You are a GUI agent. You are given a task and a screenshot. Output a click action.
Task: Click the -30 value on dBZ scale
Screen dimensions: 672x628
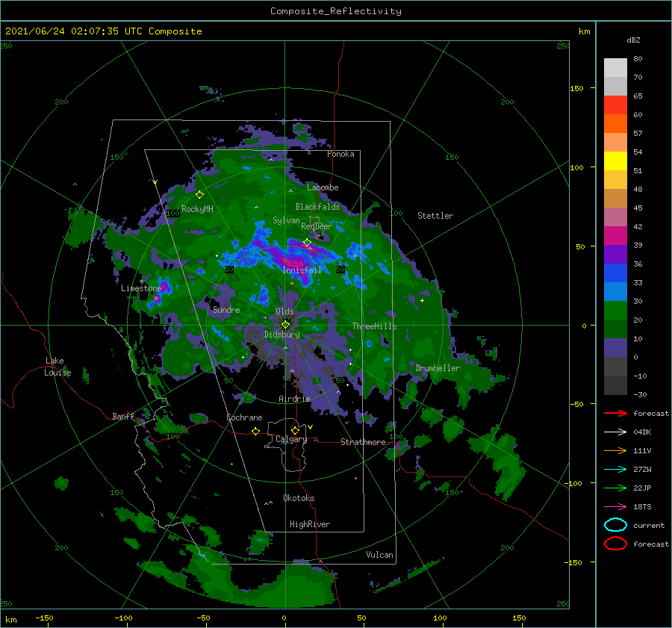tap(640, 394)
